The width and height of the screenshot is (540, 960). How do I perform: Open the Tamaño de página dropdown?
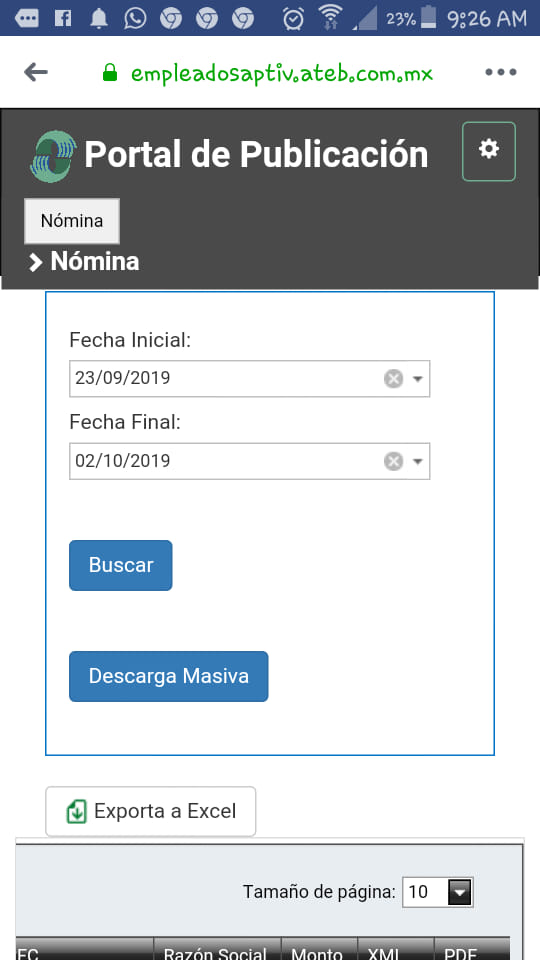click(438, 892)
